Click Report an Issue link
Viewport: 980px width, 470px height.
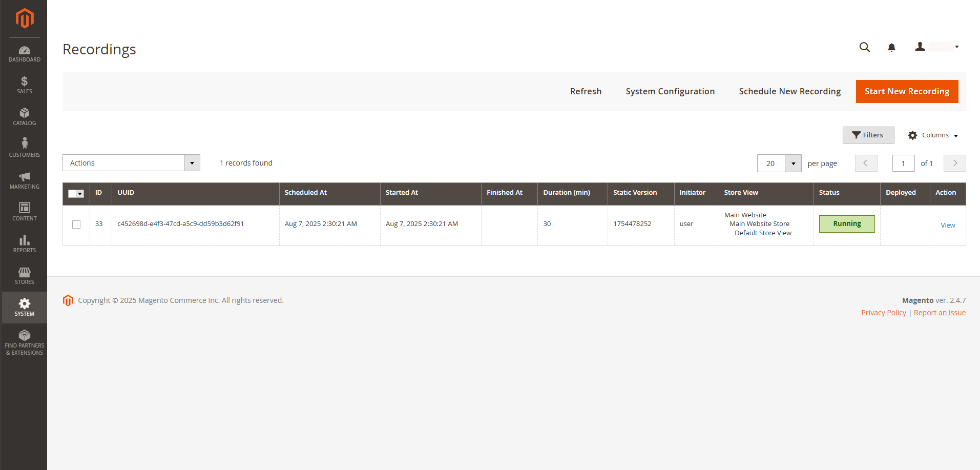(x=940, y=313)
